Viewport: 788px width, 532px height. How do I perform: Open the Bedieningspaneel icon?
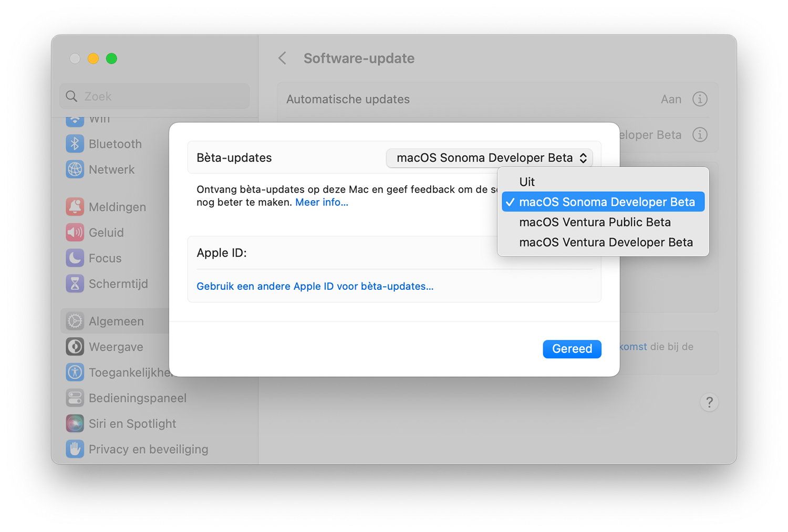pyautogui.click(x=75, y=398)
